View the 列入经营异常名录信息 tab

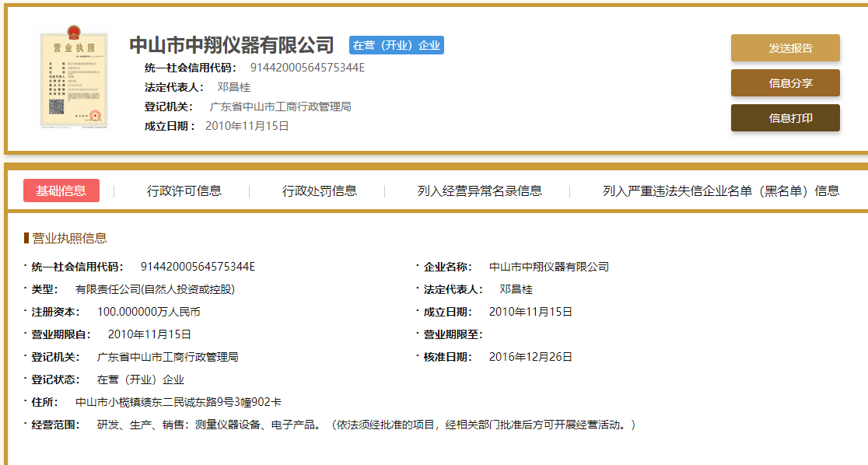point(479,191)
